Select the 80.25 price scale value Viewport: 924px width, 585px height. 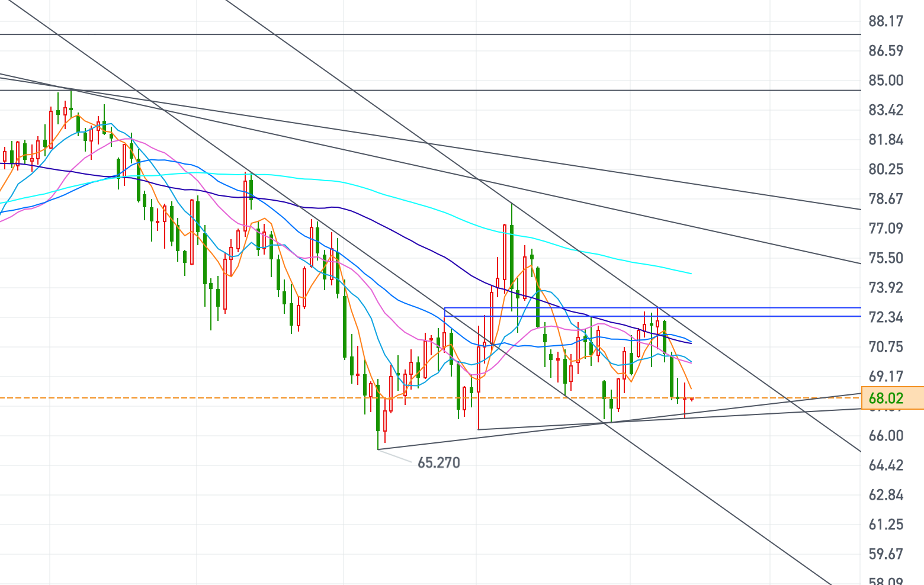(885, 169)
